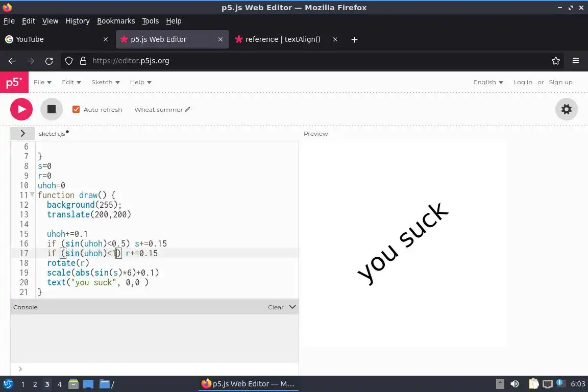Open the Sketch menu dropdown

(105, 82)
